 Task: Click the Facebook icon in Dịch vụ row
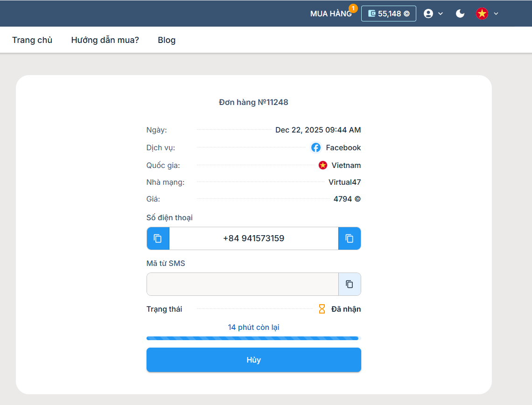(x=316, y=147)
